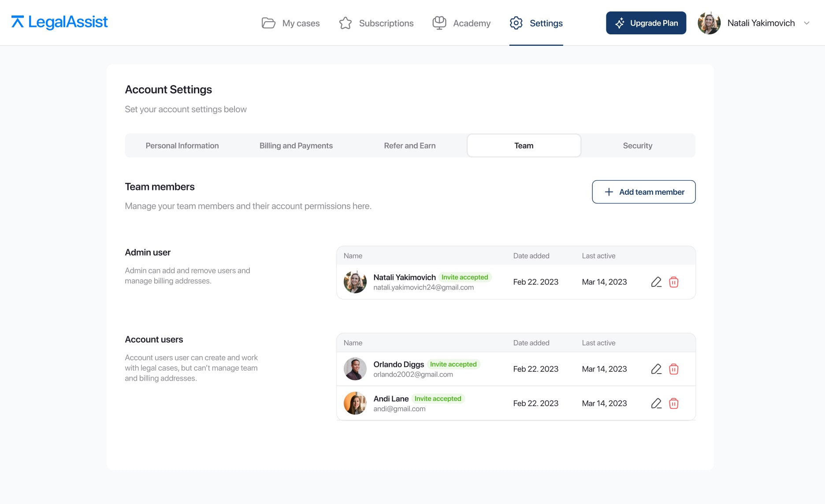The height and width of the screenshot is (504, 825).
Task: Click the LegalAssist logo
Action: click(59, 22)
